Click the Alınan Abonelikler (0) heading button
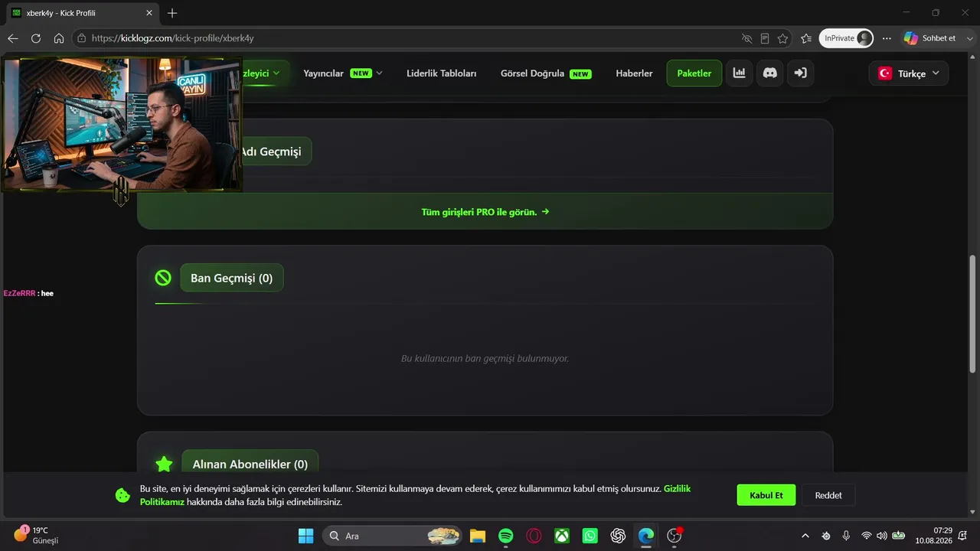 250,464
